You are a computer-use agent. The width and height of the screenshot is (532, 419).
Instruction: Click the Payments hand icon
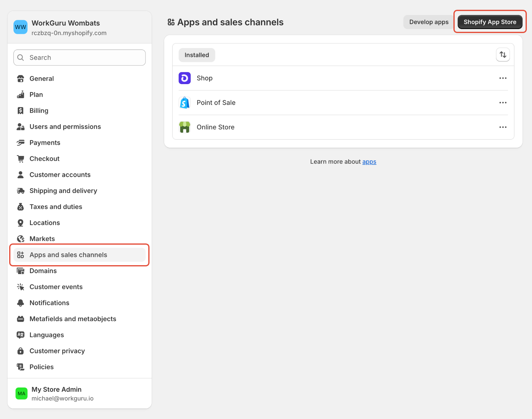click(x=20, y=143)
